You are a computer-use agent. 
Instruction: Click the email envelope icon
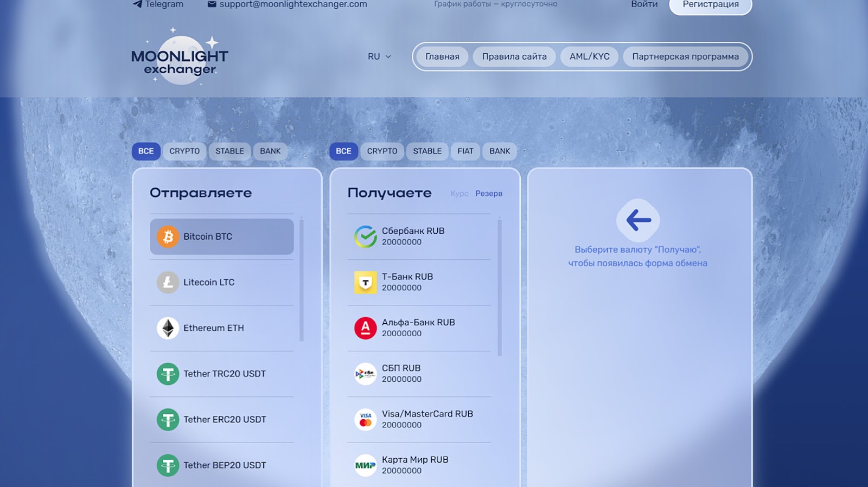[212, 4]
